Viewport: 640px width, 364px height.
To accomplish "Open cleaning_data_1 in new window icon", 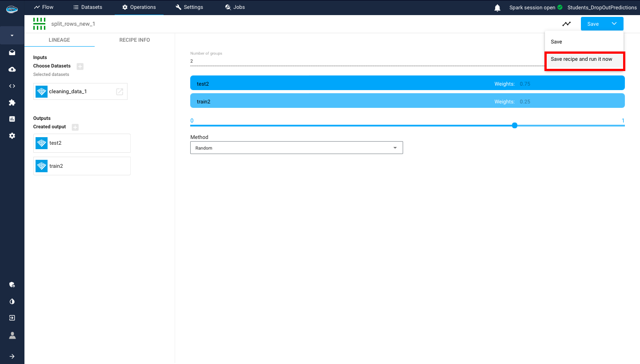I will pos(120,91).
